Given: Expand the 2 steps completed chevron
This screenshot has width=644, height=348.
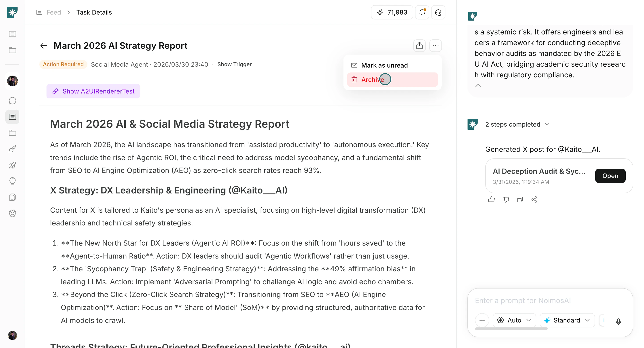Looking at the screenshot, I should tap(547, 124).
